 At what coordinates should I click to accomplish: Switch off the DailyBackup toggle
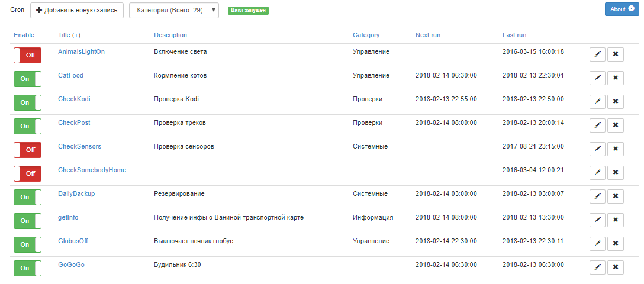click(x=27, y=197)
